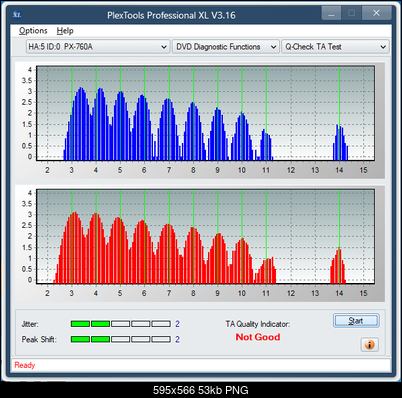Click the Peak Shift value 2

tap(177, 339)
